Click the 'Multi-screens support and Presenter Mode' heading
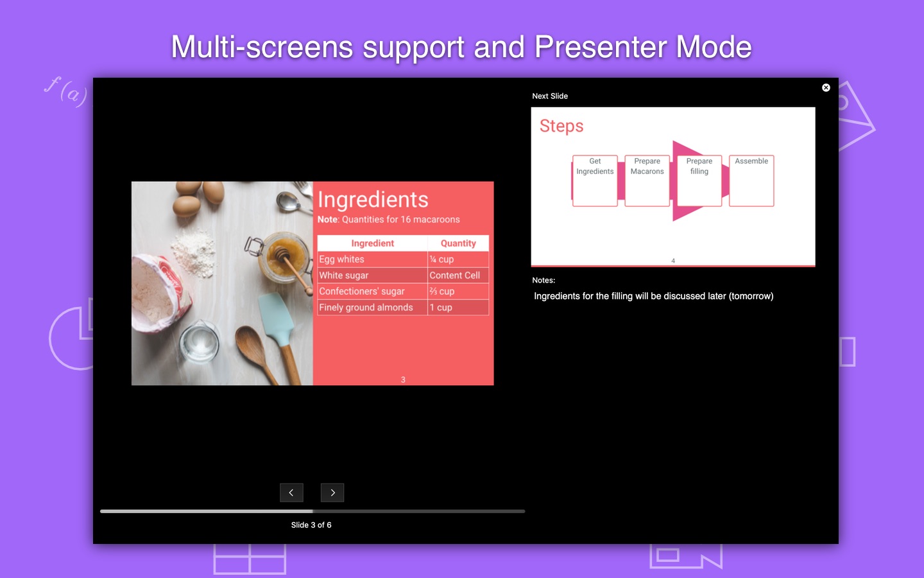The image size is (924, 578). pyautogui.click(x=461, y=47)
